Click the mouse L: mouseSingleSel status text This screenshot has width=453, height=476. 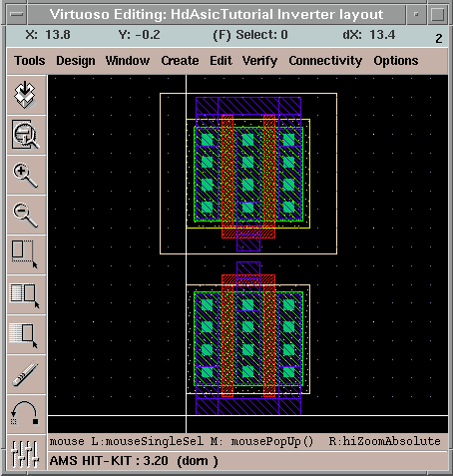click(126, 441)
